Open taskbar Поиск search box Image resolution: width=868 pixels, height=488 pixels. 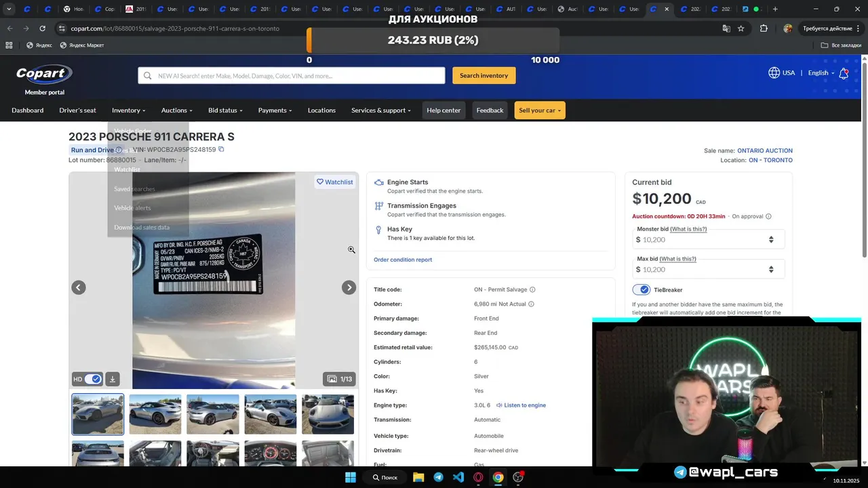[x=385, y=477]
